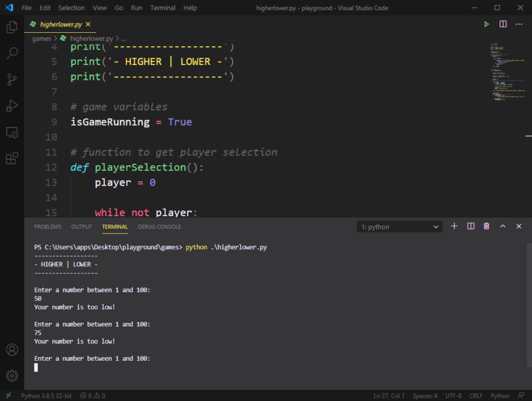The height and width of the screenshot is (401, 532).
Task: Run higherlower.py with the play button
Action: point(486,24)
